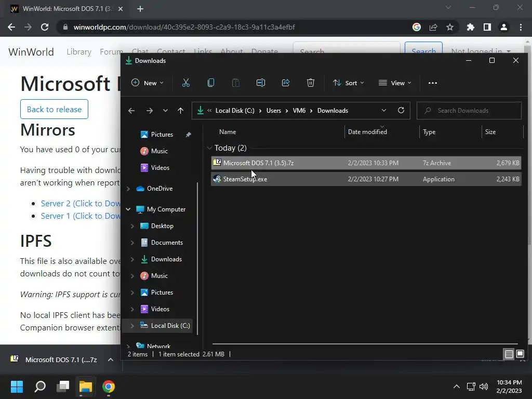Open recent locations dropdown arrow
This screenshot has width=532, height=399.
click(x=165, y=111)
